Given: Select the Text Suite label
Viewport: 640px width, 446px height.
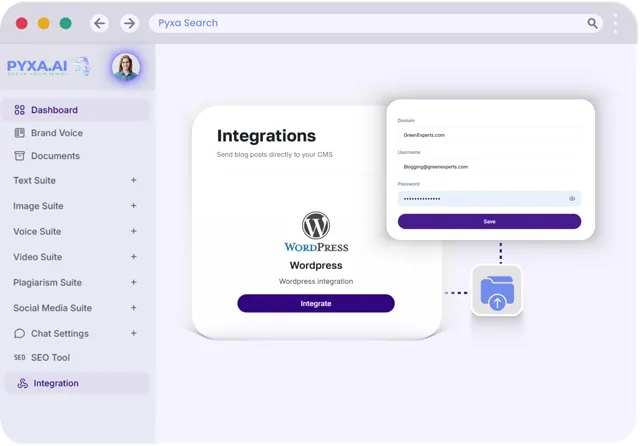Looking at the screenshot, I should coord(34,180).
